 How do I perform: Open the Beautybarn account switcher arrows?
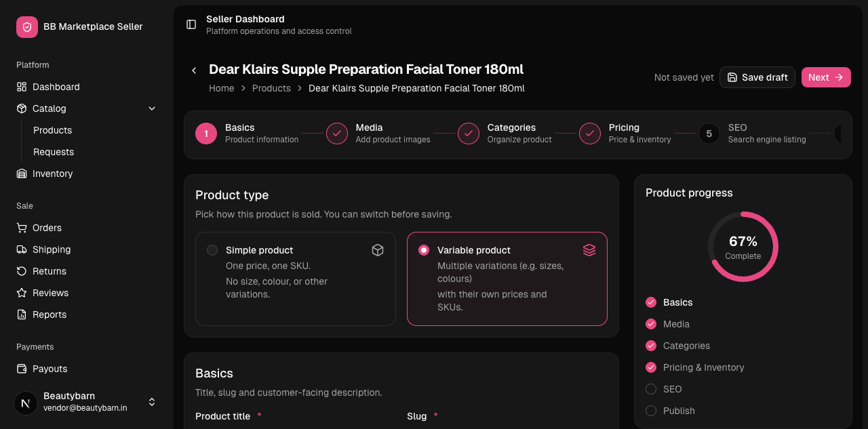(152, 402)
